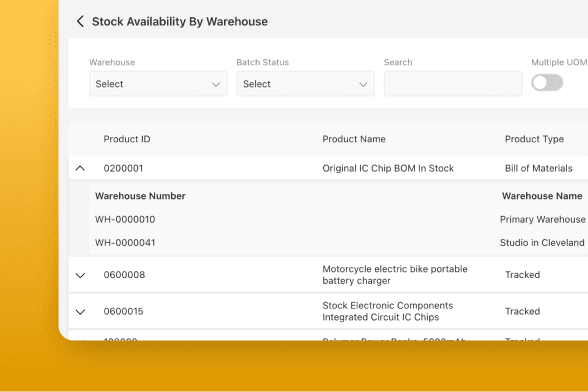Sort by the Product Name column header
This screenshot has height=392, width=588.
[354, 139]
